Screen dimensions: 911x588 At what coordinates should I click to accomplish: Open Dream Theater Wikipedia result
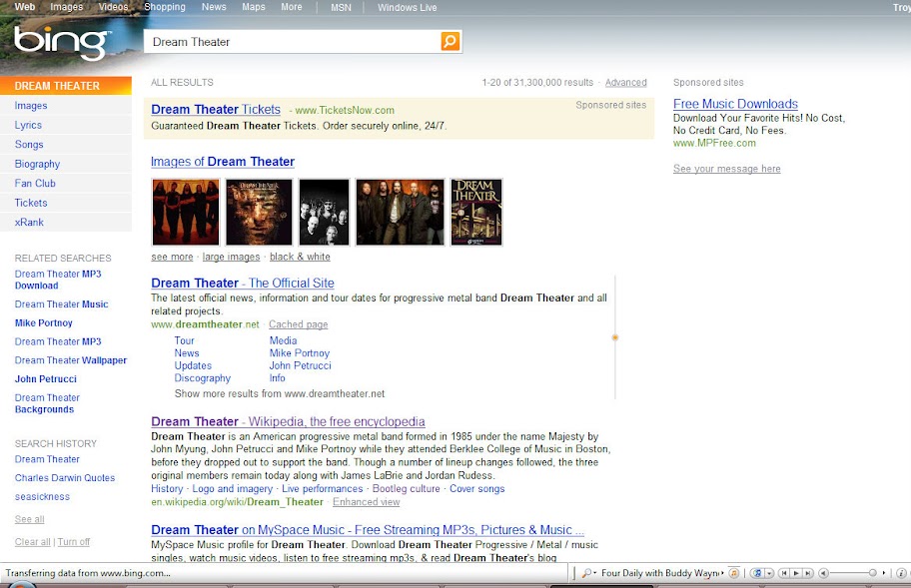tap(288, 421)
